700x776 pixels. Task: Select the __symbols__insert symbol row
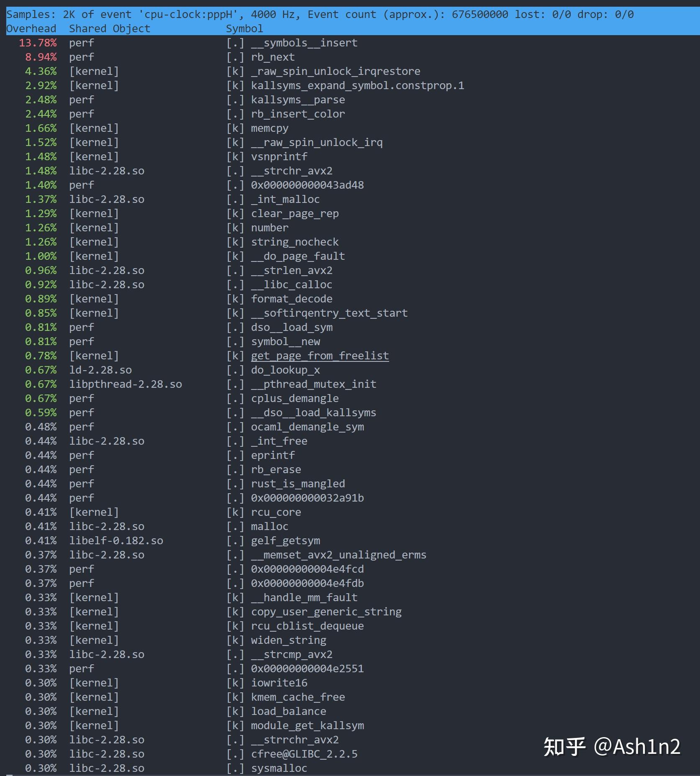(x=304, y=43)
